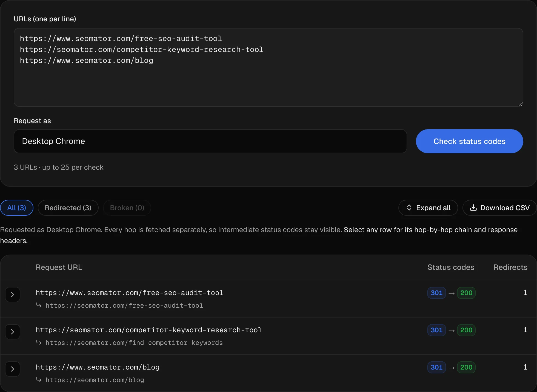Click the resize handle of the URLs text area
The width and height of the screenshot is (537, 392).
point(521,104)
